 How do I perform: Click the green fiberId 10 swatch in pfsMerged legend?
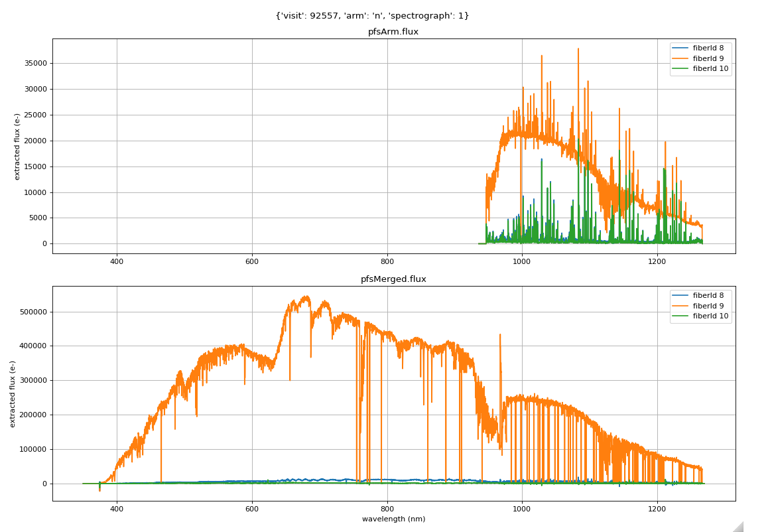point(680,316)
